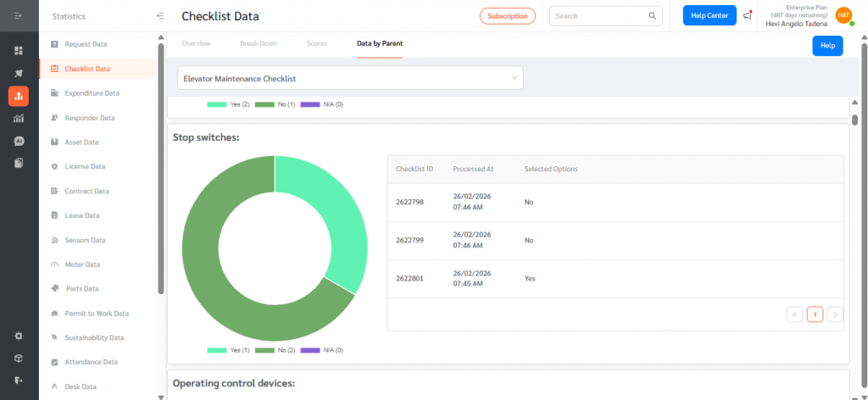Click the search magnifier icon
The image size is (868, 400).
pyautogui.click(x=653, y=16)
